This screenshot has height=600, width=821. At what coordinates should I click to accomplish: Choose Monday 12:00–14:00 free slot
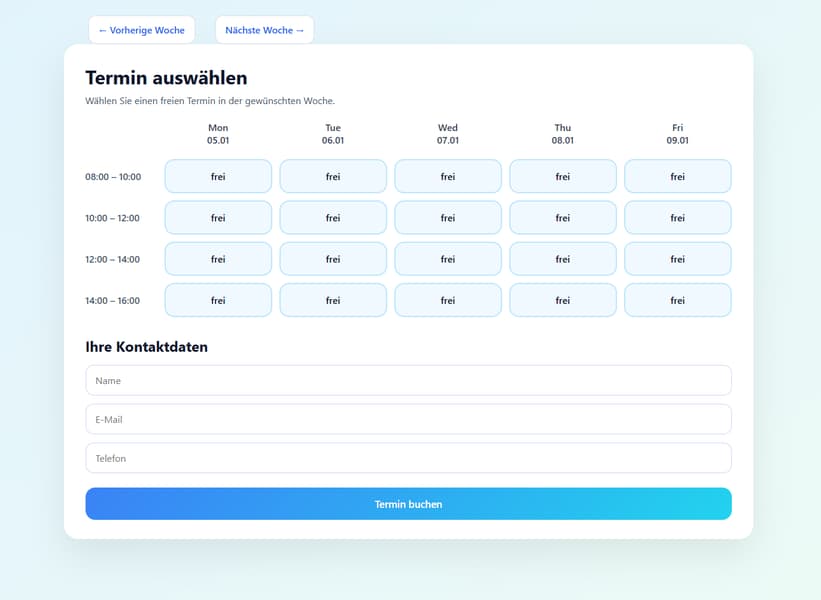click(x=218, y=258)
